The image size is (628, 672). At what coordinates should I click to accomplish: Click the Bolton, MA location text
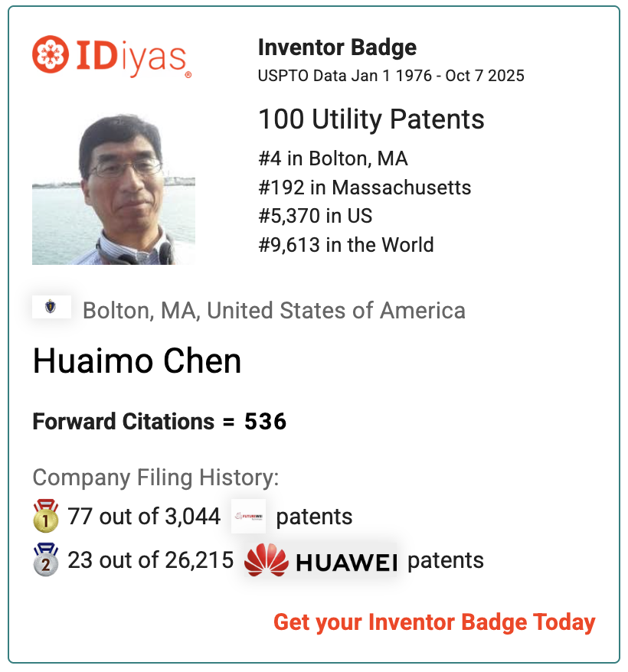[x=273, y=311]
